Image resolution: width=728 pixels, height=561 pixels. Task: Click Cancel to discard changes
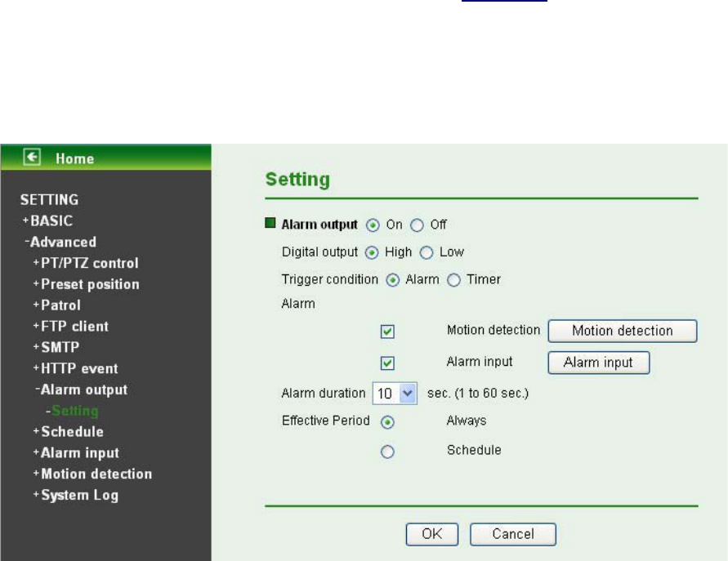click(x=512, y=534)
